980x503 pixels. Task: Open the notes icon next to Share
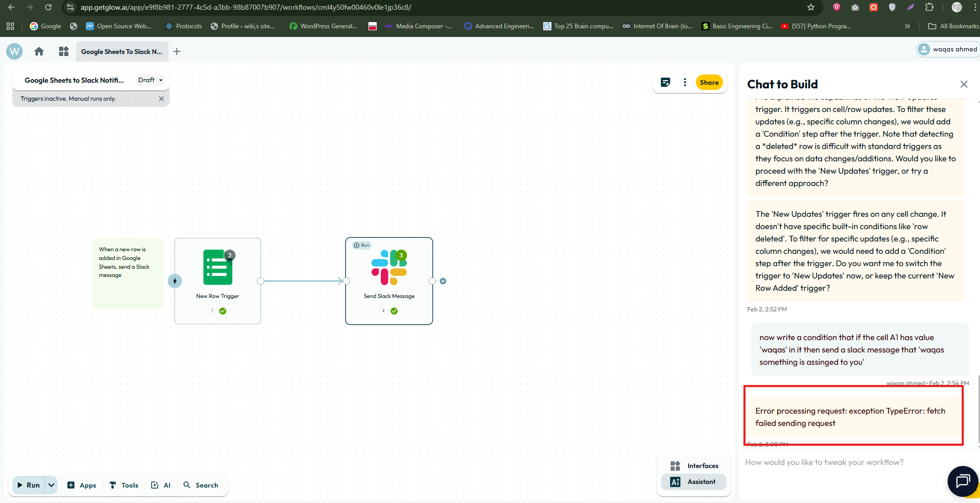(665, 82)
